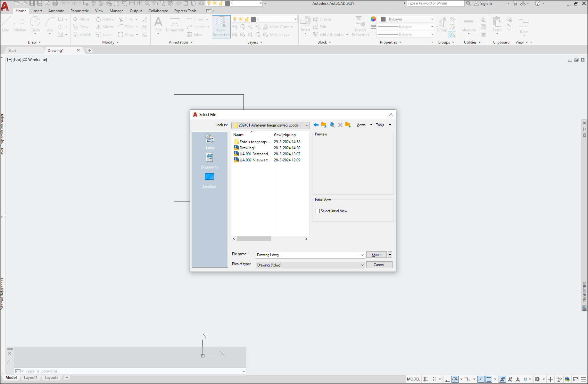Screen dimensions: 588x384
Task: Expand the Layers panel flyout
Action: (255, 42)
